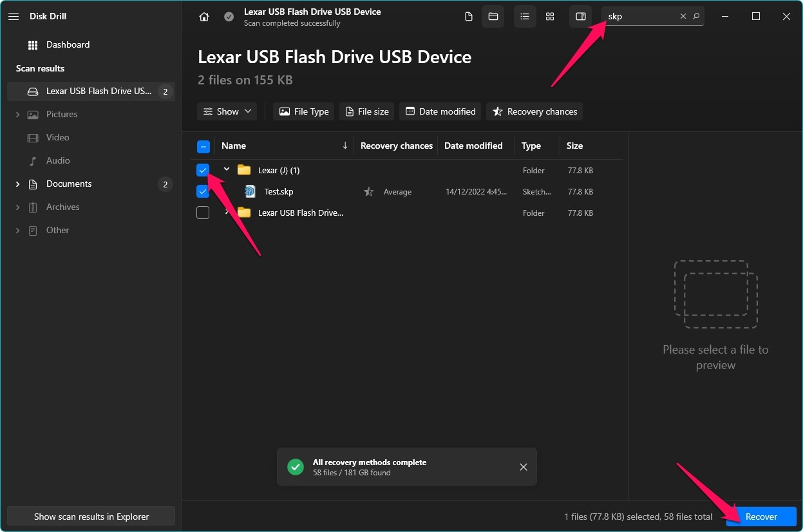Toggle the preview panel icon

[x=581, y=17]
